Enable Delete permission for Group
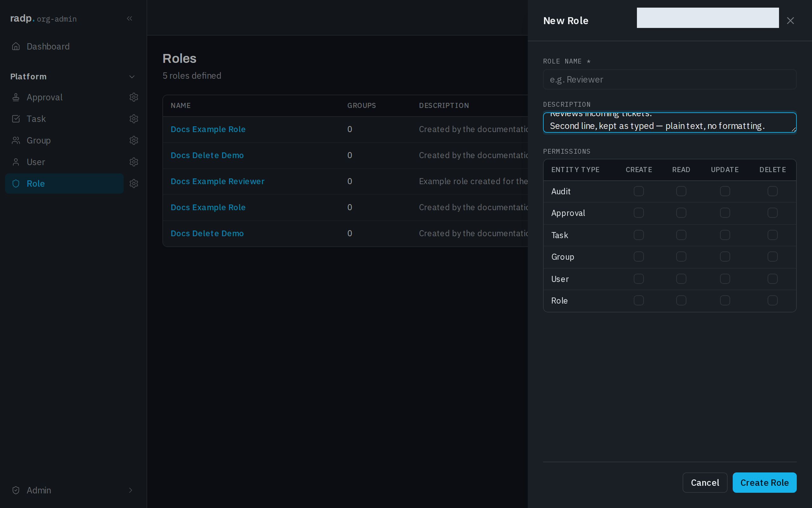 point(772,257)
